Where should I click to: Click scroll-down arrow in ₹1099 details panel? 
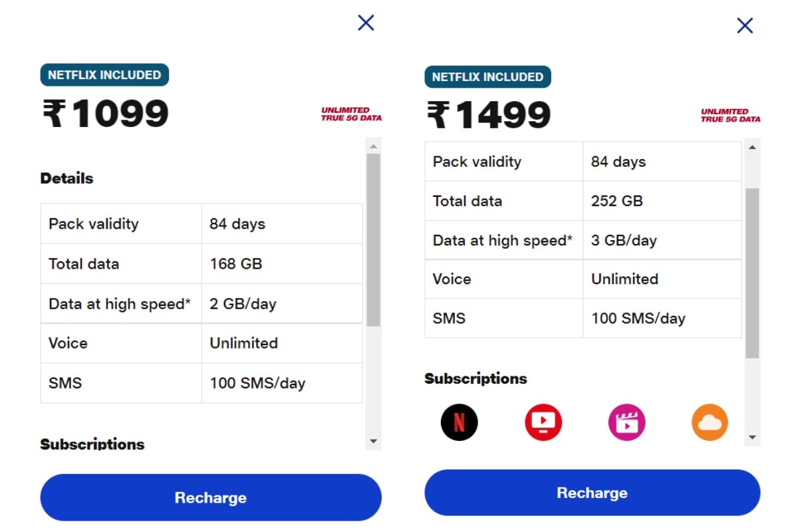click(x=373, y=442)
